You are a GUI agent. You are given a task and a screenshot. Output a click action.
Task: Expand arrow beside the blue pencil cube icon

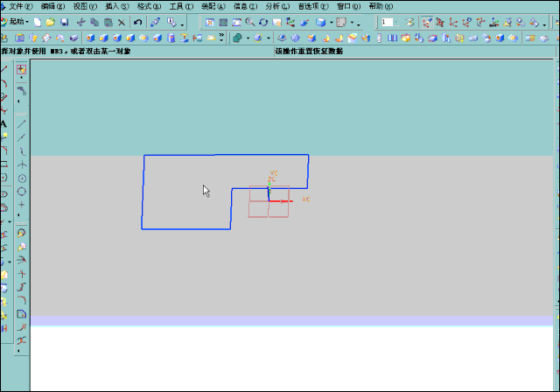tap(269, 38)
